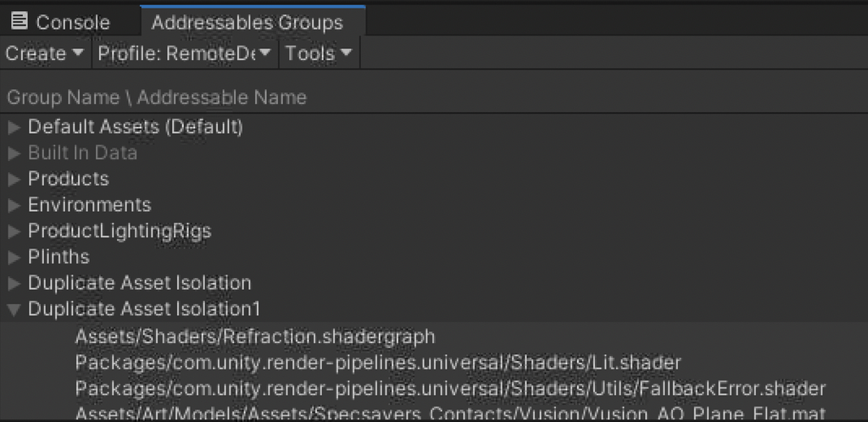Switch to the Console tab
Image resolution: width=868 pixels, height=422 pixels.
click(72, 22)
